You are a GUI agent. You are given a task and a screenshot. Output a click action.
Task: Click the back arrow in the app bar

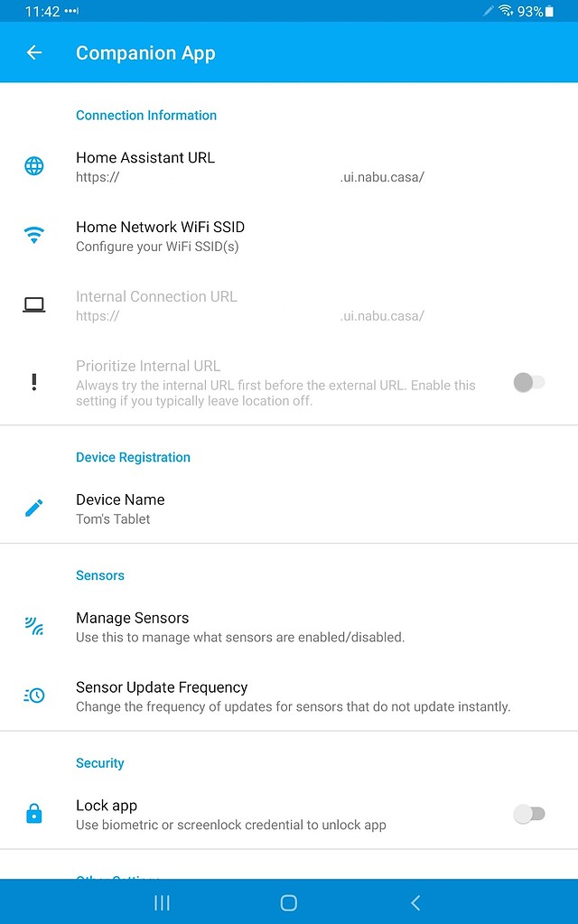33,51
